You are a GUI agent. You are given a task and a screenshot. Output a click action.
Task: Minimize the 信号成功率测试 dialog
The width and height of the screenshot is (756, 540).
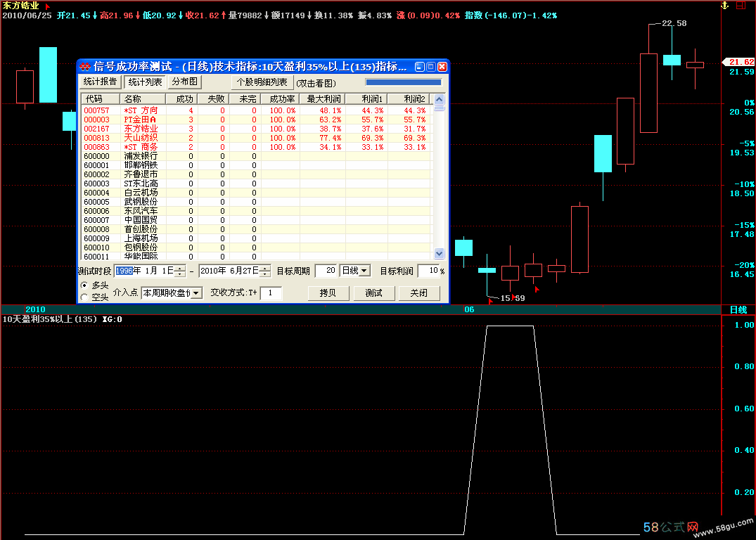420,67
